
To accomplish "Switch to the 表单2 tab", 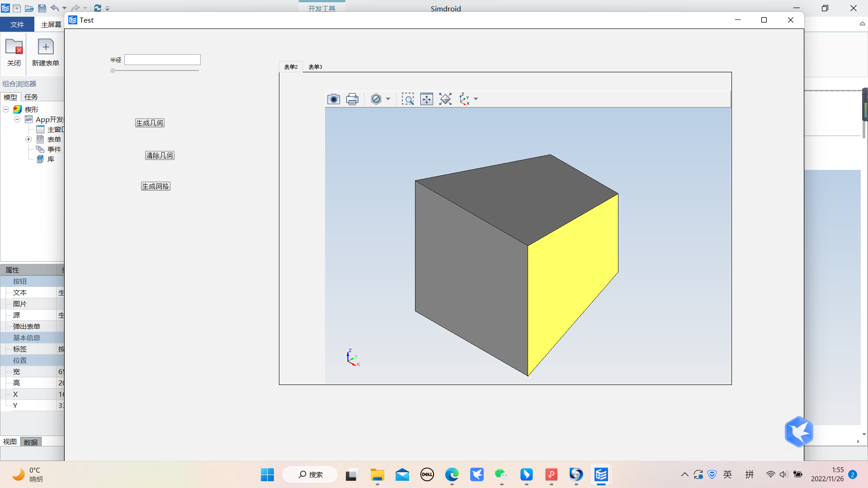I will pyautogui.click(x=291, y=67).
